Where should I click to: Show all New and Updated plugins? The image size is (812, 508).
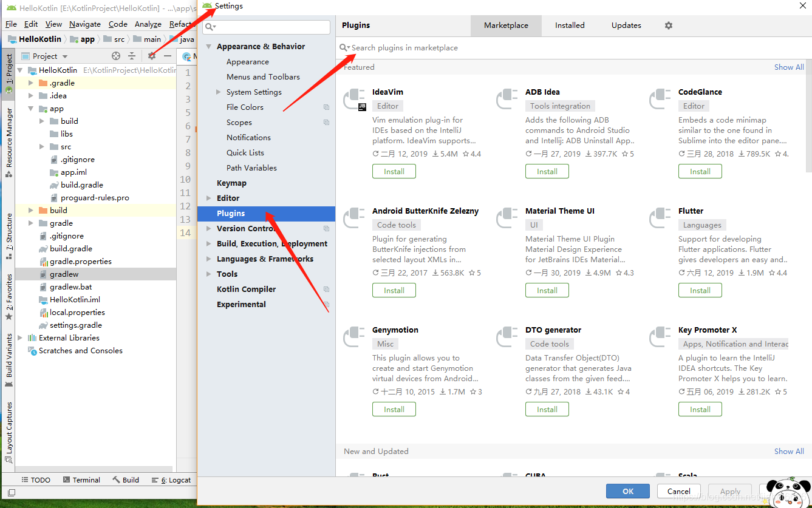789,452
